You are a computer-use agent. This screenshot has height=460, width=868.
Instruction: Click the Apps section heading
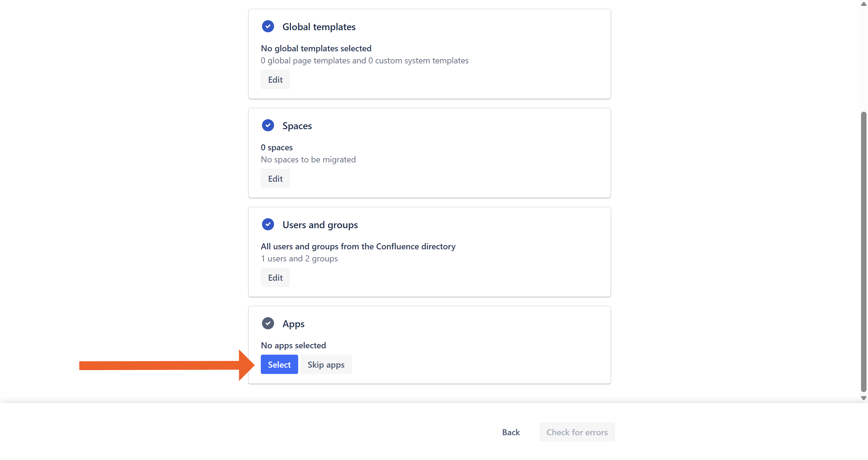(293, 324)
